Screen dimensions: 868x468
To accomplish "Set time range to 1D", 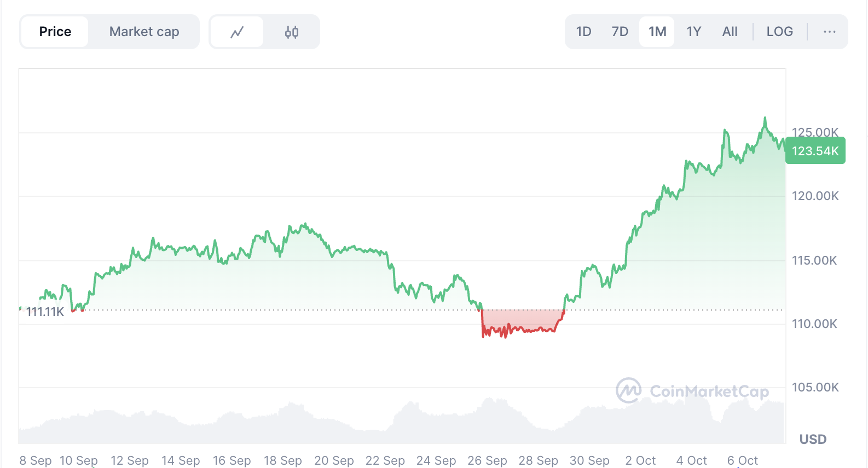I will [x=583, y=32].
